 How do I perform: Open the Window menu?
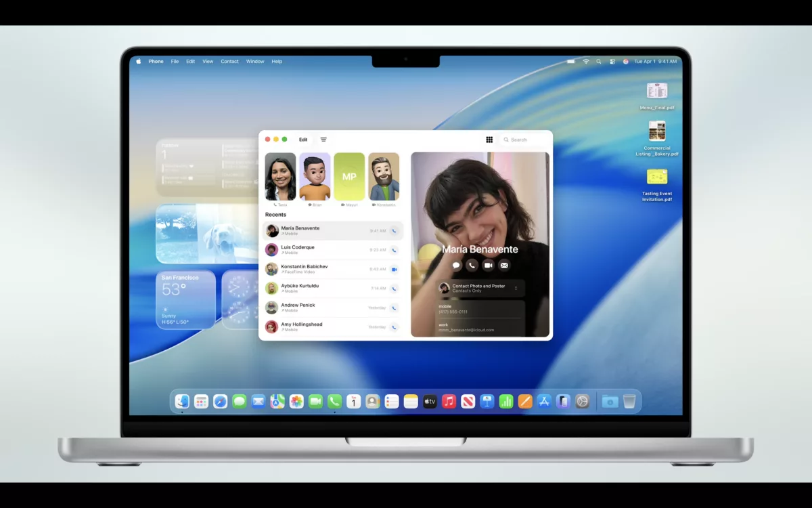pos(255,61)
